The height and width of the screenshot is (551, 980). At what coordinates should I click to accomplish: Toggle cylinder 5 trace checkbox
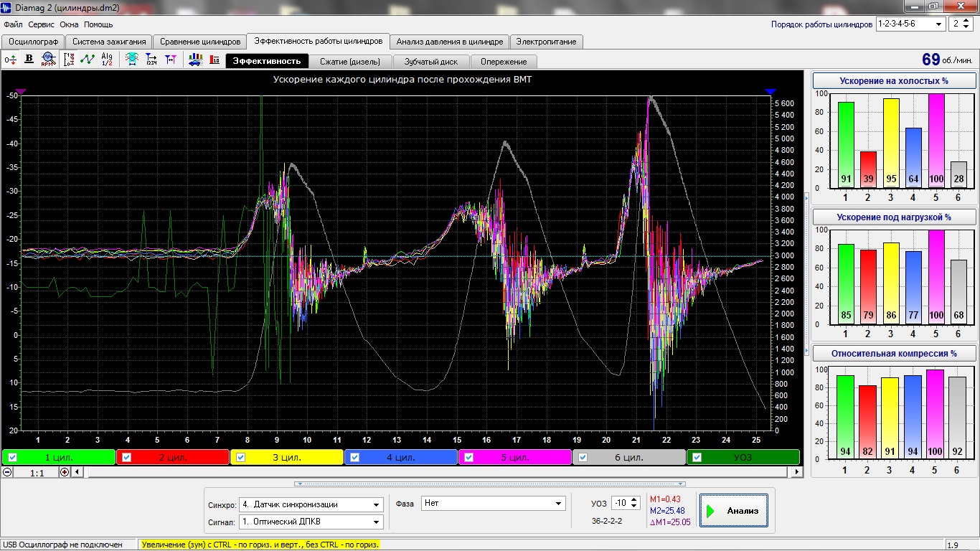(x=468, y=458)
